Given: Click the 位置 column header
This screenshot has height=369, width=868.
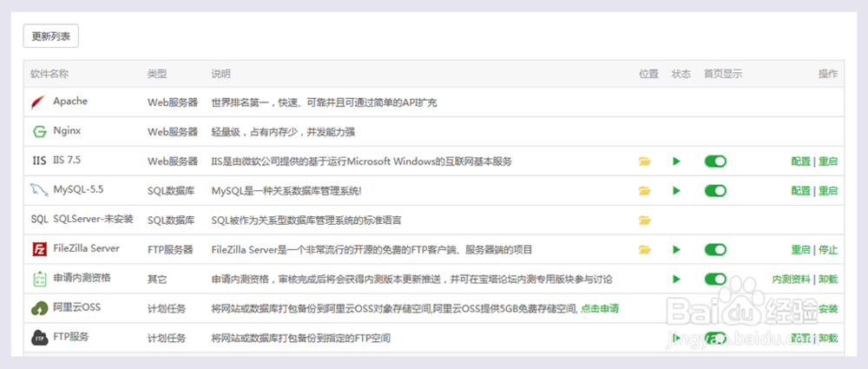Looking at the screenshot, I should (x=648, y=74).
